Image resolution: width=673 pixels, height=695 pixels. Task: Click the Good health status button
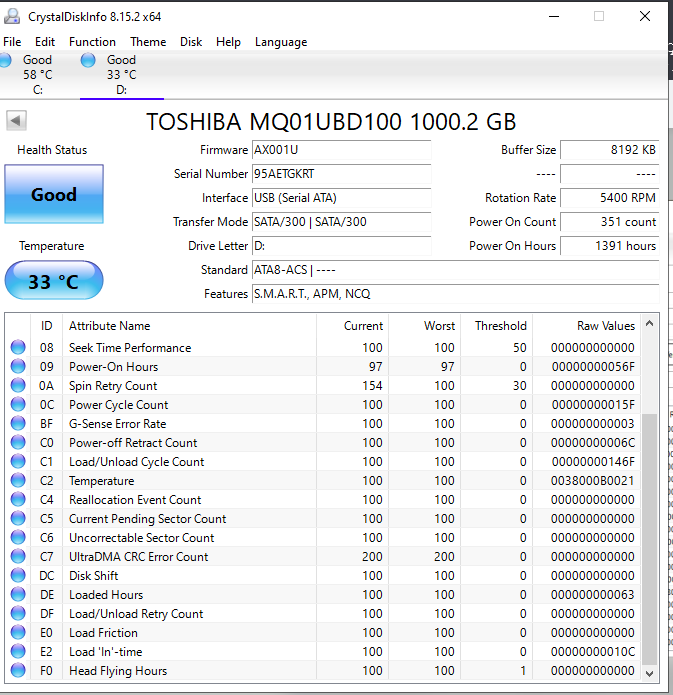54,194
